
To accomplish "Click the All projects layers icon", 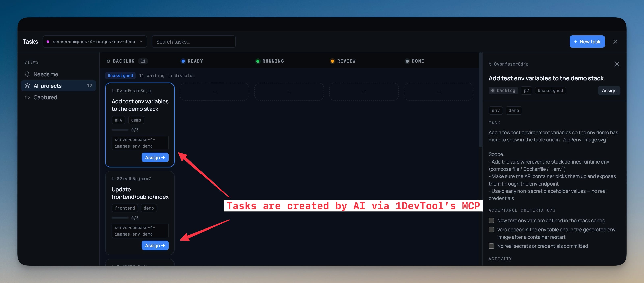I will click(27, 86).
